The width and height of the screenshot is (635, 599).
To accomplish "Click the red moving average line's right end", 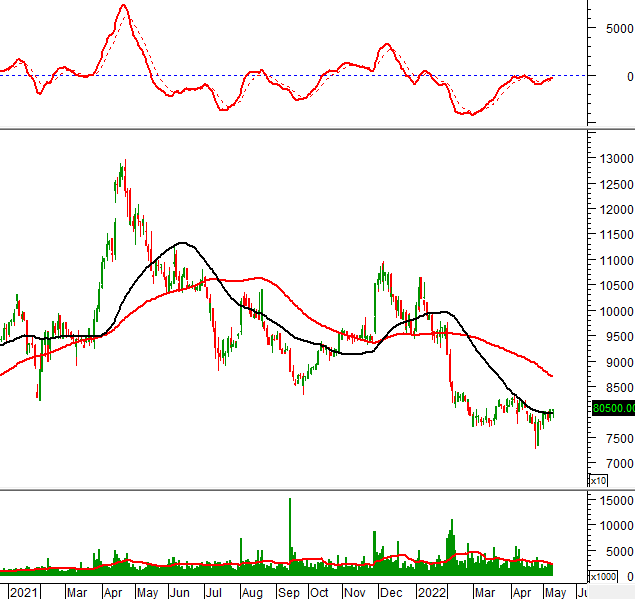I will [x=552, y=376].
